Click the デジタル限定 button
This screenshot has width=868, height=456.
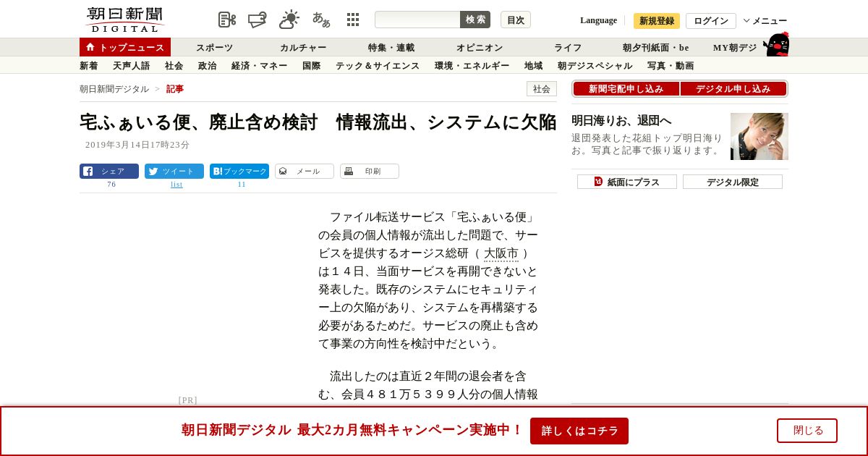733,182
